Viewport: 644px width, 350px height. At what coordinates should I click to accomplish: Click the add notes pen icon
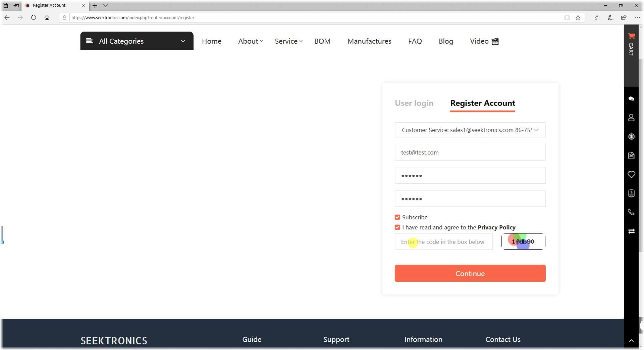[x=610, y=17]
